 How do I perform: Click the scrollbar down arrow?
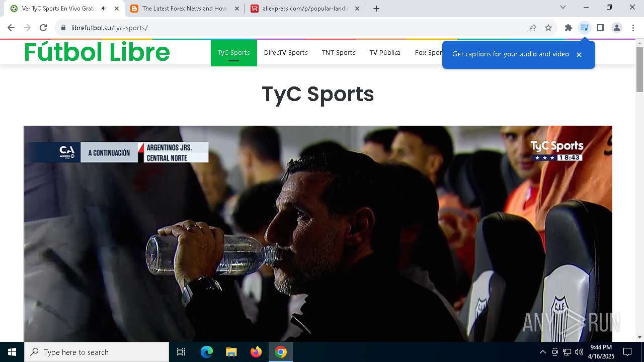point(640,337)
